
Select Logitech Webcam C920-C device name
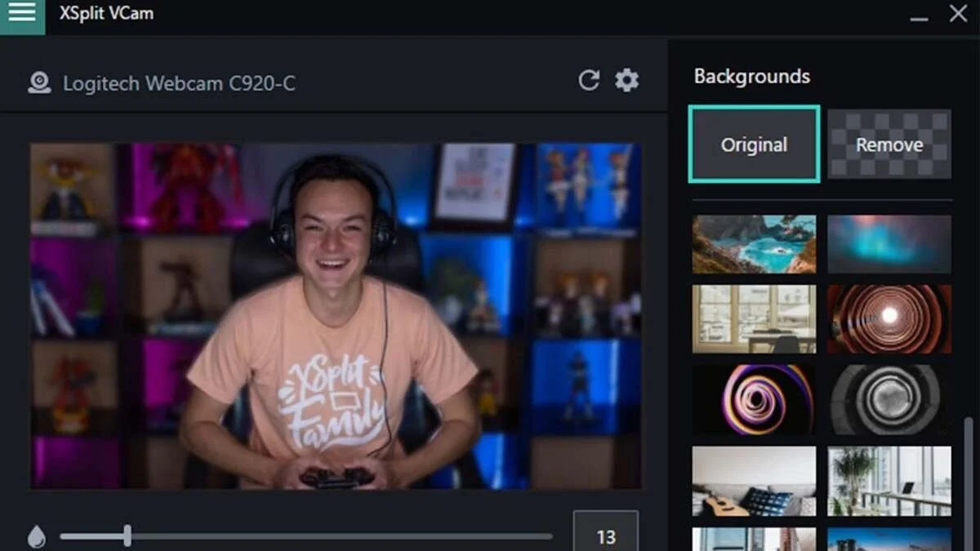tap(179, 83)
